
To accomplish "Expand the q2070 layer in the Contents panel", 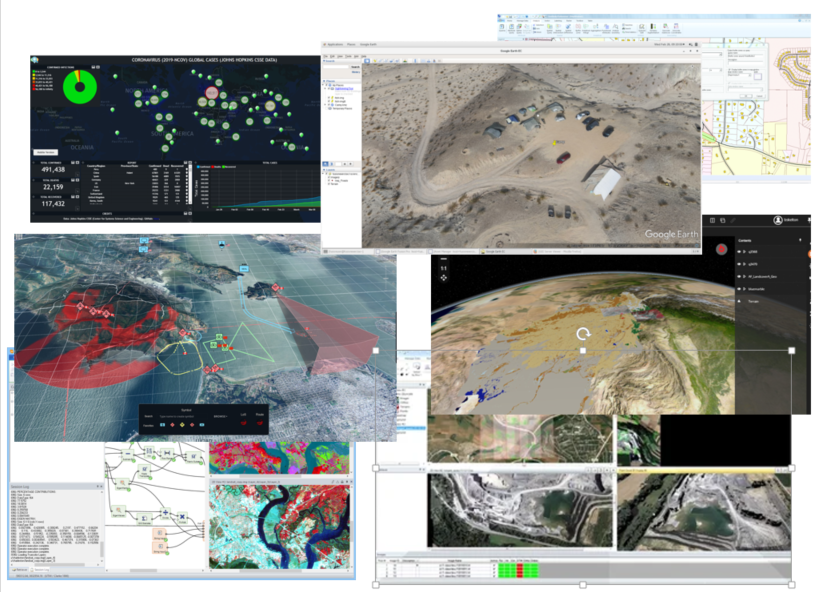I will [x=744, y=264].
